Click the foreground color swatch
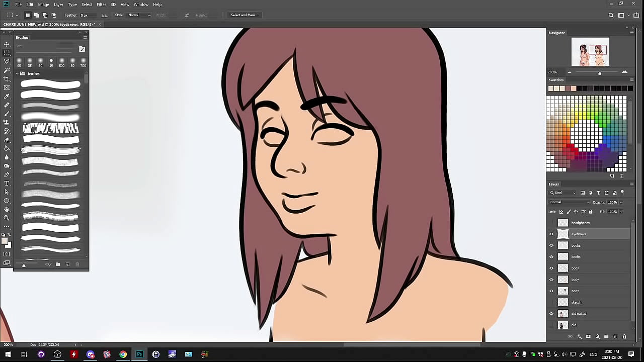This screenshot has width=644, height=362. pos(5,242)
